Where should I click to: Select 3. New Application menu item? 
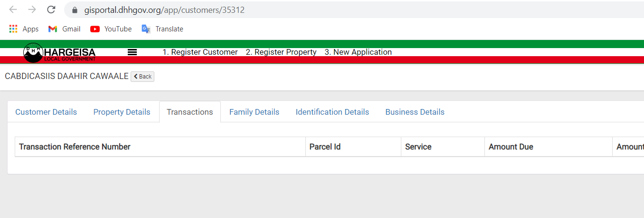358,52
